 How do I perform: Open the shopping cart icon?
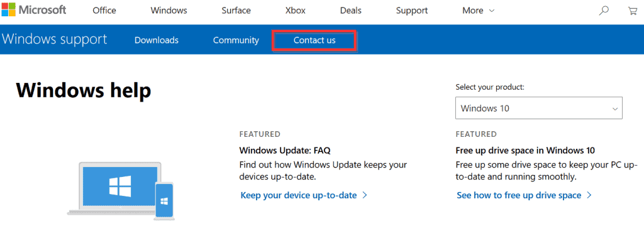(633, 11)
